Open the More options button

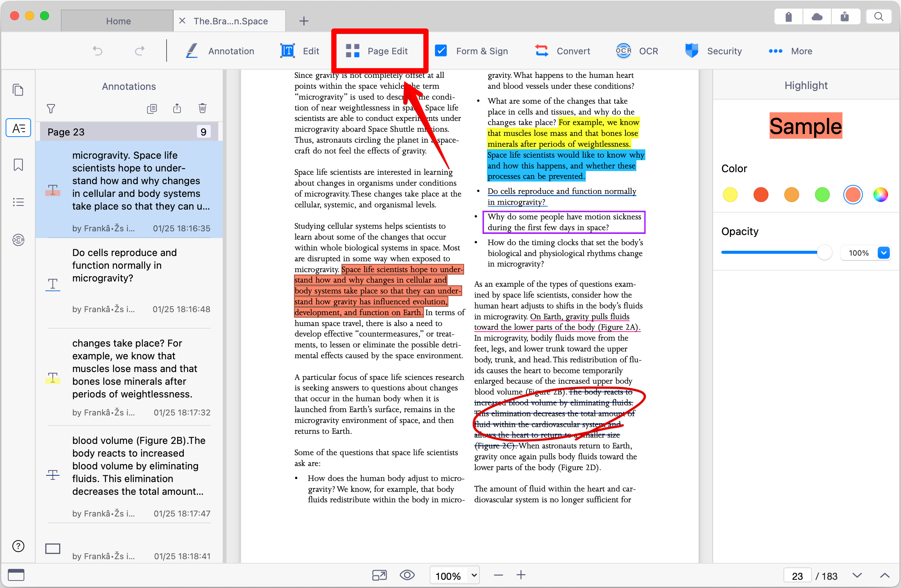coord(791,51)
